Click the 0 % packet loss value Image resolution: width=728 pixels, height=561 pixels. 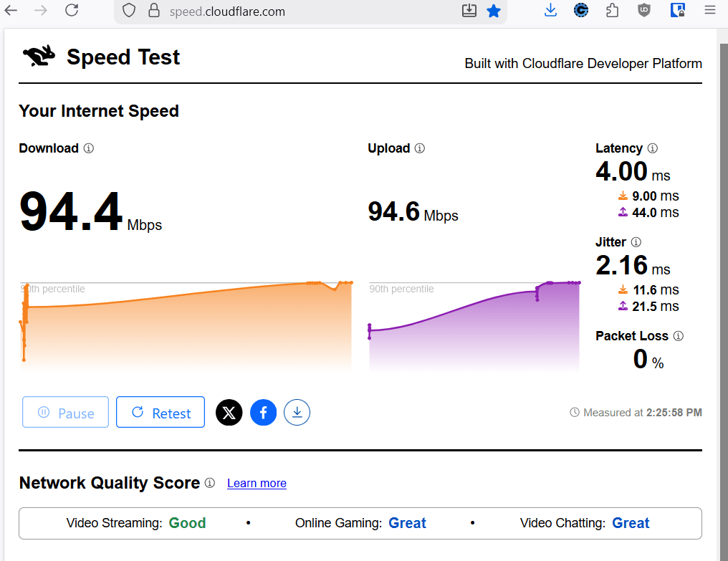[x=648, y=360]
